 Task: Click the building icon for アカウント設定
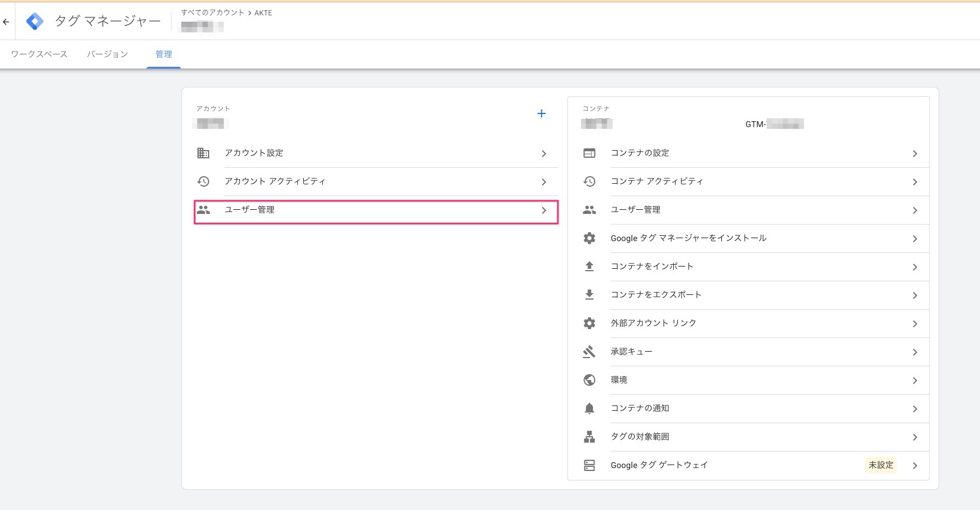(203, 153)
